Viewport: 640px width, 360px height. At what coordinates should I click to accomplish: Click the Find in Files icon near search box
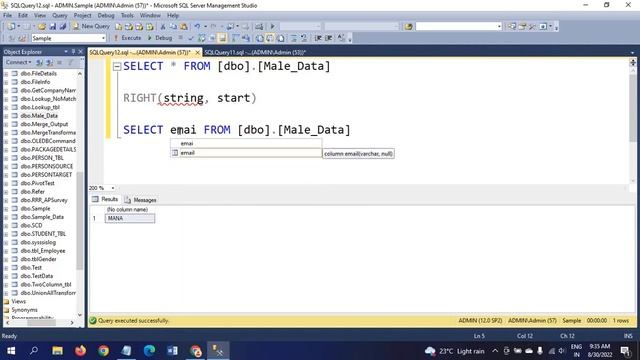pyautogui.click(x=409, y=27)
